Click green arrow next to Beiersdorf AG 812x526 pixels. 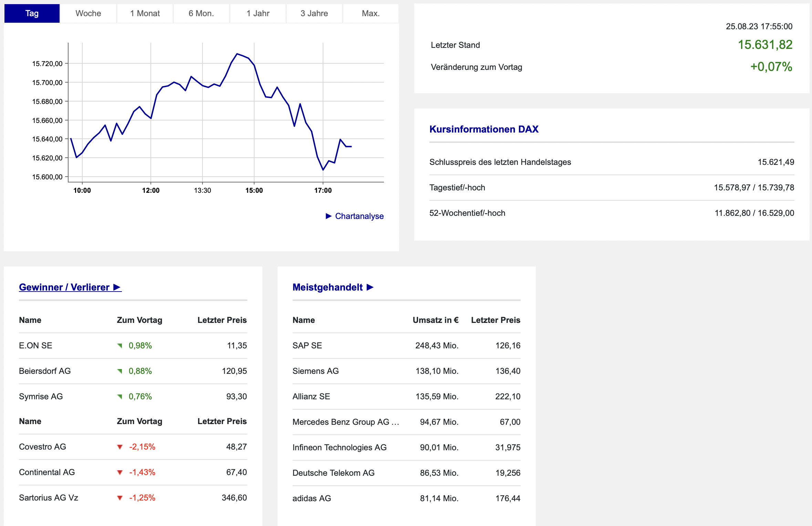[120, 371]
